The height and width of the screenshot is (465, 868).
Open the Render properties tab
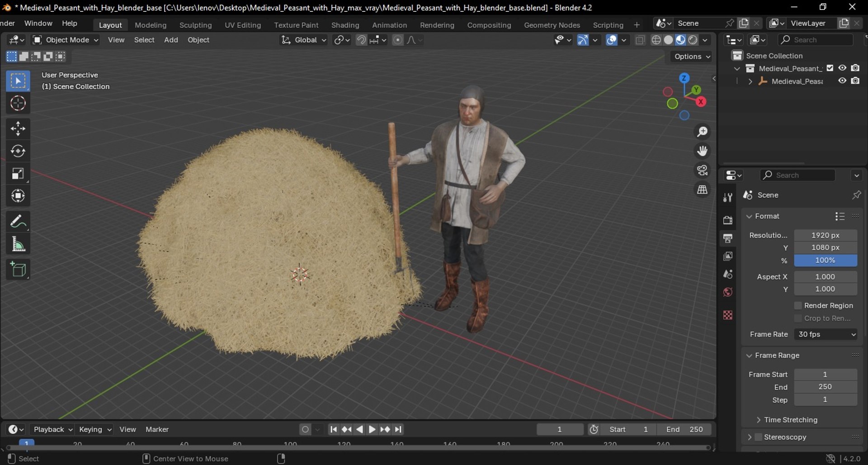[728, 220]
